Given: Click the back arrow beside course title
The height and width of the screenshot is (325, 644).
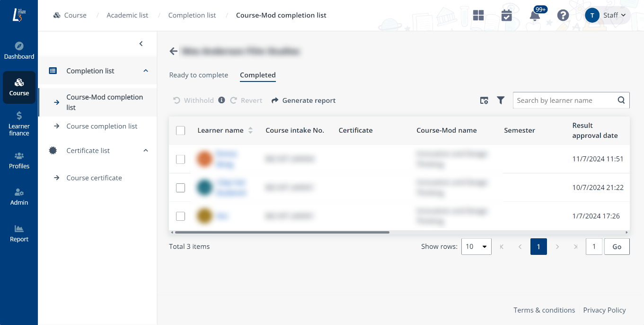Looking at the screenshot, I should [174, 51].
